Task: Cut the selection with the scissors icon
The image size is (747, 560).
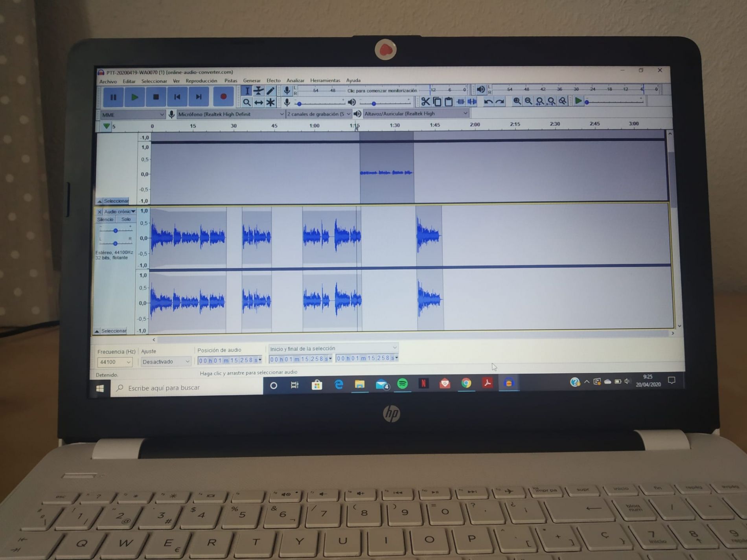Action: (425, 102)
